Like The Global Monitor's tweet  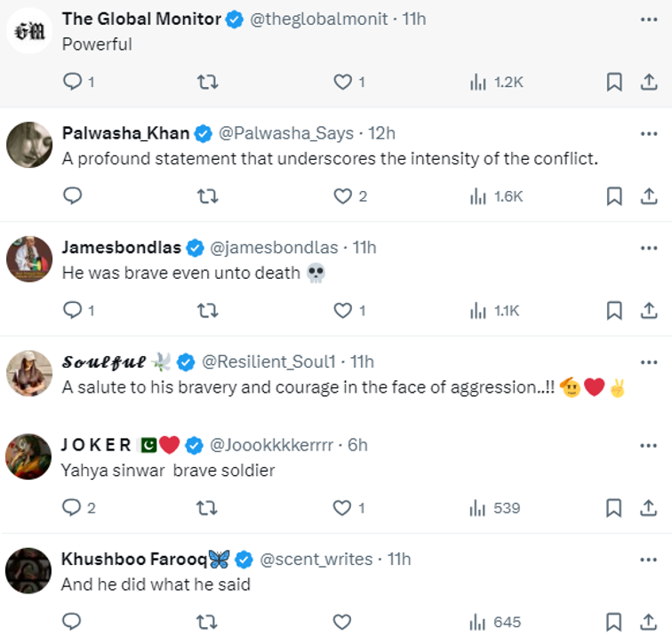342,83
